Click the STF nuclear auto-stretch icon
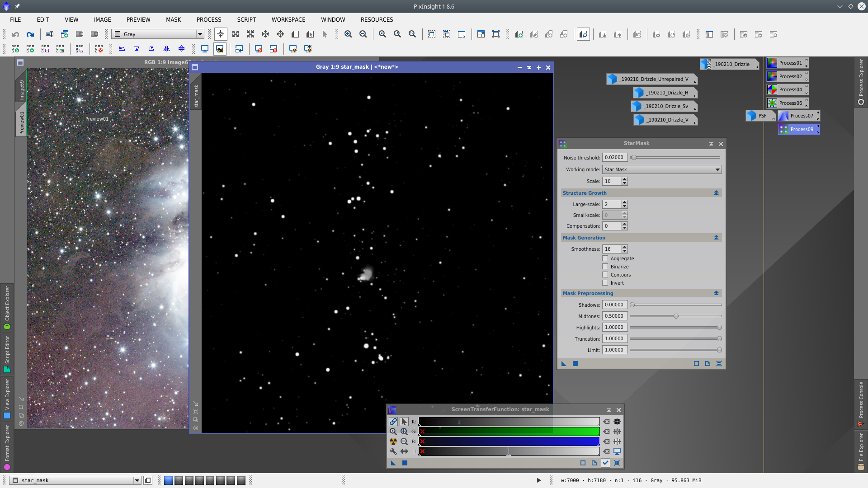Image resolution: width=868 pixels, height=488 pixels. 393,441
